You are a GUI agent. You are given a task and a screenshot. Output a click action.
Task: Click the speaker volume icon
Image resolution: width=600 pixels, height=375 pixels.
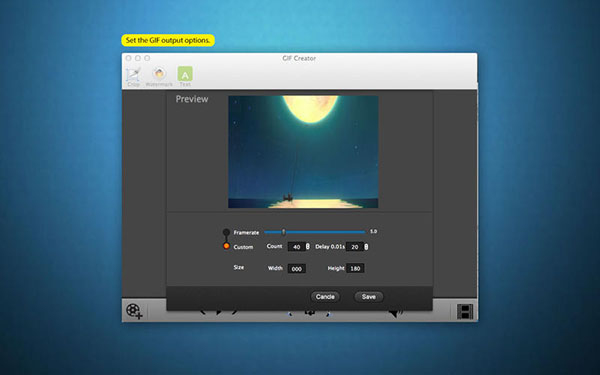396,314
